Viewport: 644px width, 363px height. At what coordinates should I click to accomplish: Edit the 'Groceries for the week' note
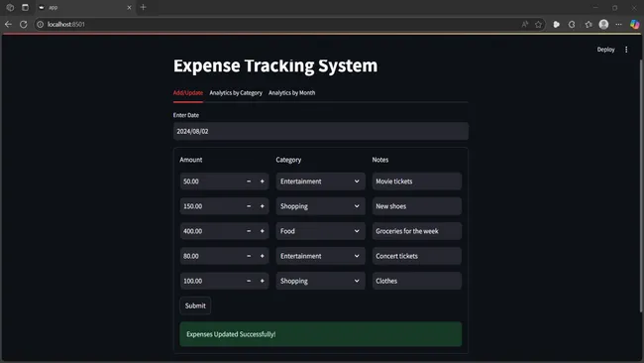(417, 231)
